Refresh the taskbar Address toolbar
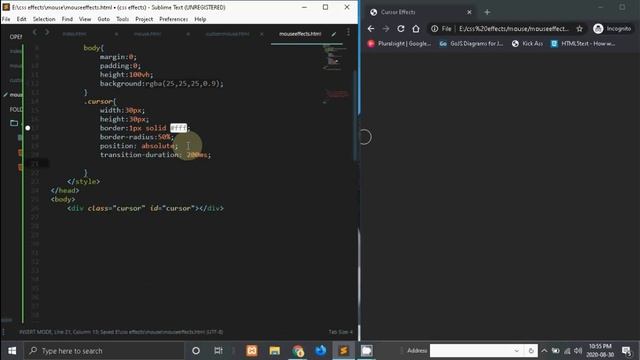640x360 pixels. [x=531, y=351]
